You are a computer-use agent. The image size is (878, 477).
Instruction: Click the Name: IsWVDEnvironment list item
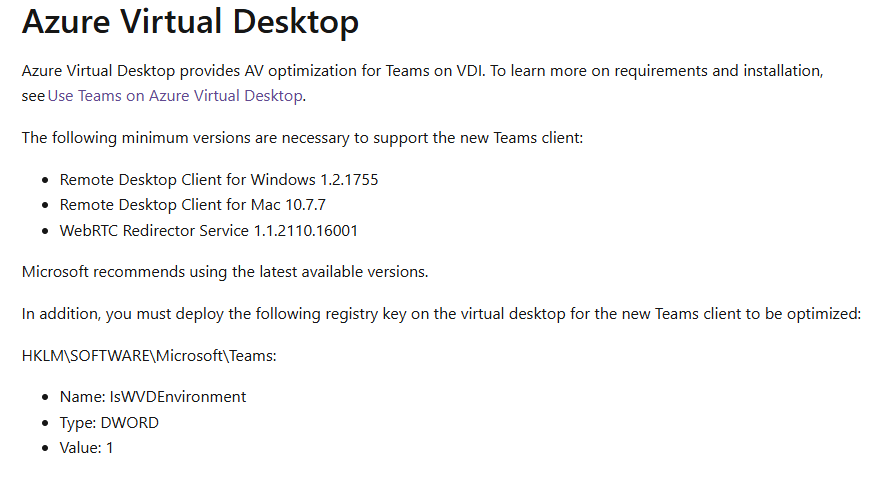152,397
